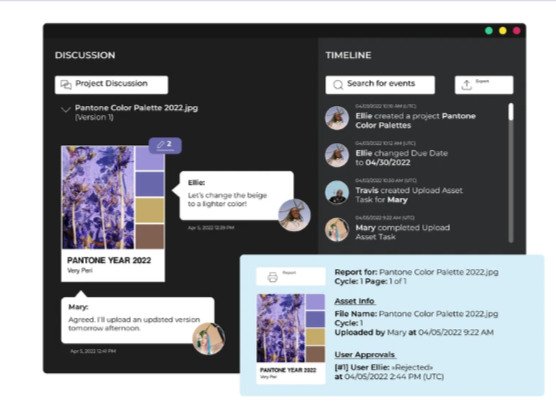This screenshot has height=411, width=556.
Task: Click the export upload arrow icon
Action: coord(466,85)
